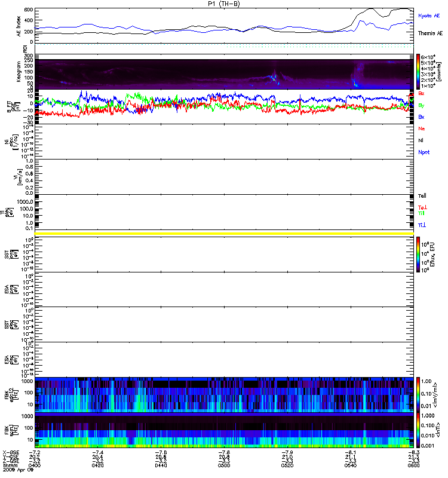Click the "AE Index" y-axis label
The height and width of the screenshot is (478, 448).
click(19, 26)
